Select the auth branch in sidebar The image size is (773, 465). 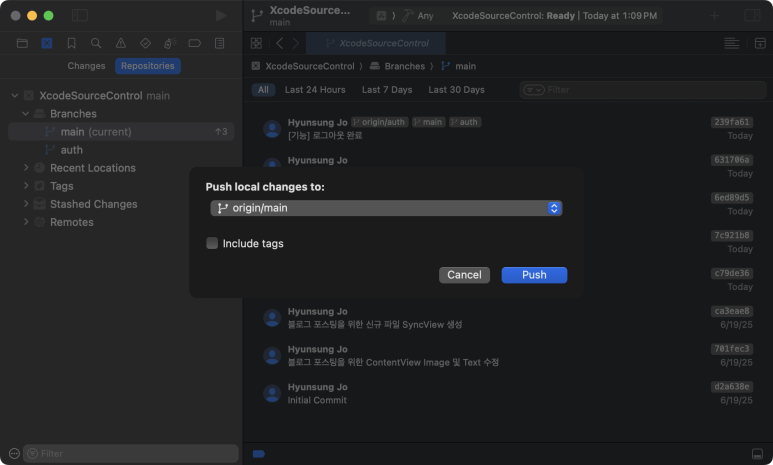(x=71, y=150)
